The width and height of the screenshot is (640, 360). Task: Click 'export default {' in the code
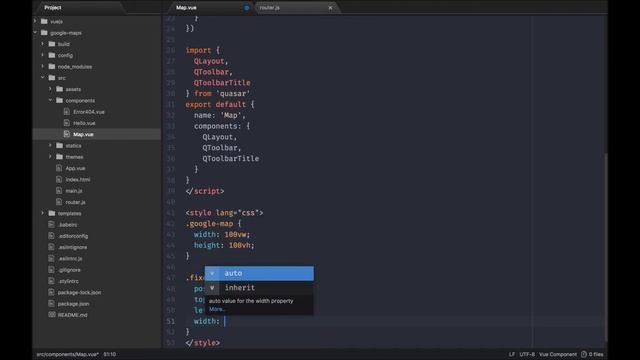pos(220,104)
